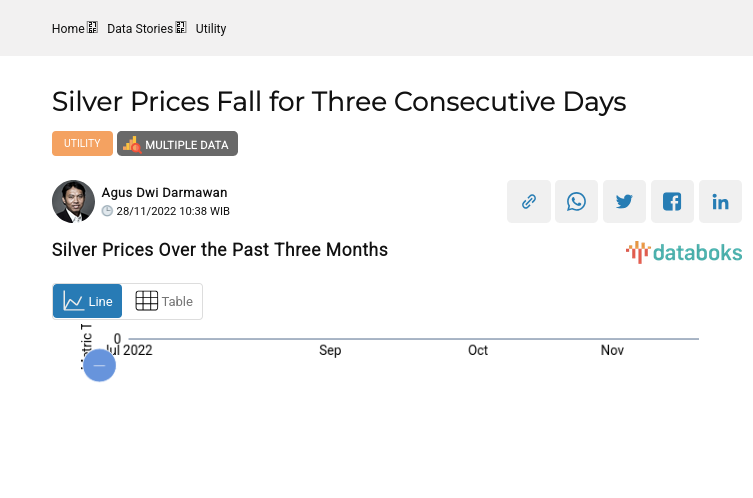753x498 pixels.
Task: Share the article on WhatsApp
Action: click(x=576, y=202)
